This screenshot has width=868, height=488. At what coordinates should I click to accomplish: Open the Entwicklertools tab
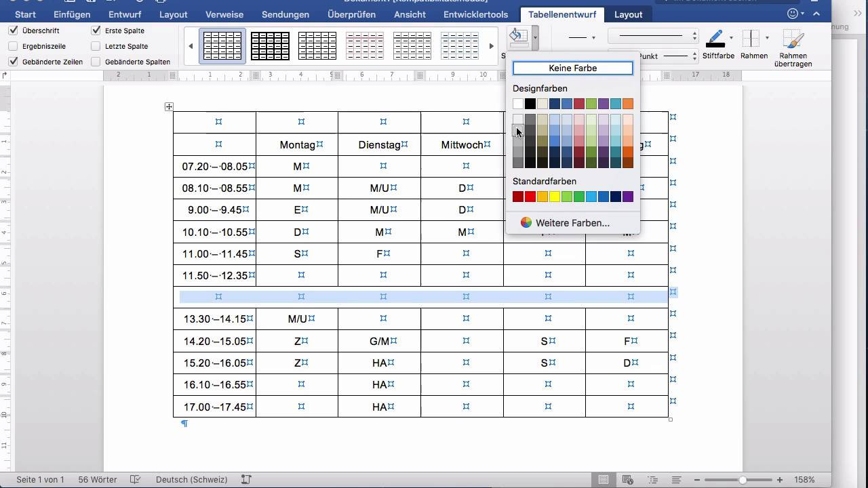click(x=475, y=14)
